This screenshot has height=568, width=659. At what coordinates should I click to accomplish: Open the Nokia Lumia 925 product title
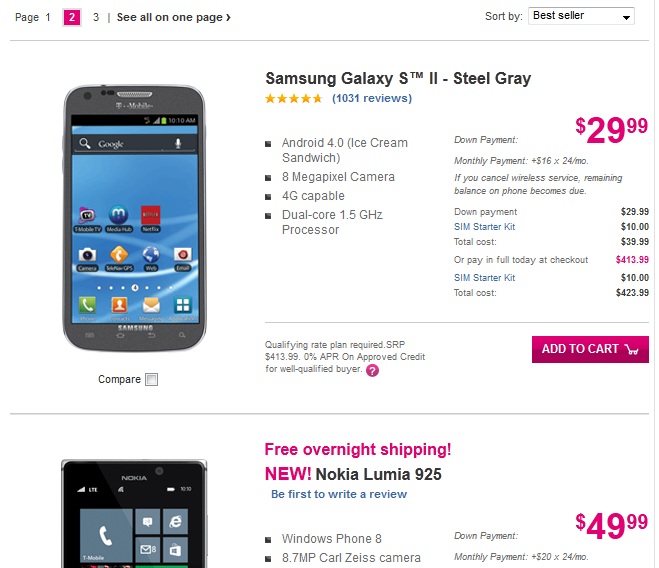point(378,474)
